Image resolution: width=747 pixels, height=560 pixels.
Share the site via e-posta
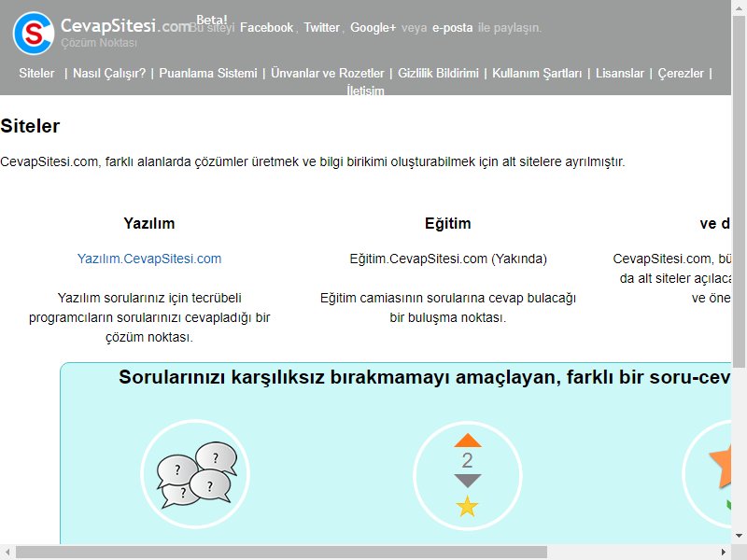pos(453,28)
